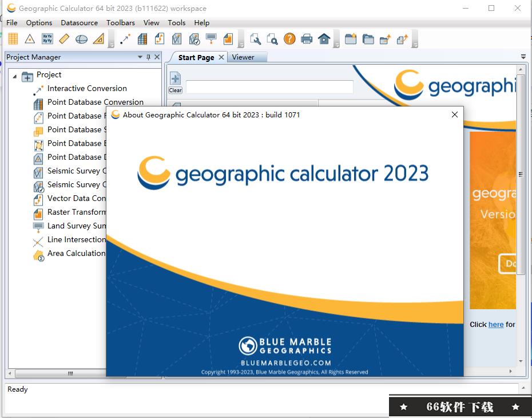
Task: Open the Help menu
Action: click(201, 23)
